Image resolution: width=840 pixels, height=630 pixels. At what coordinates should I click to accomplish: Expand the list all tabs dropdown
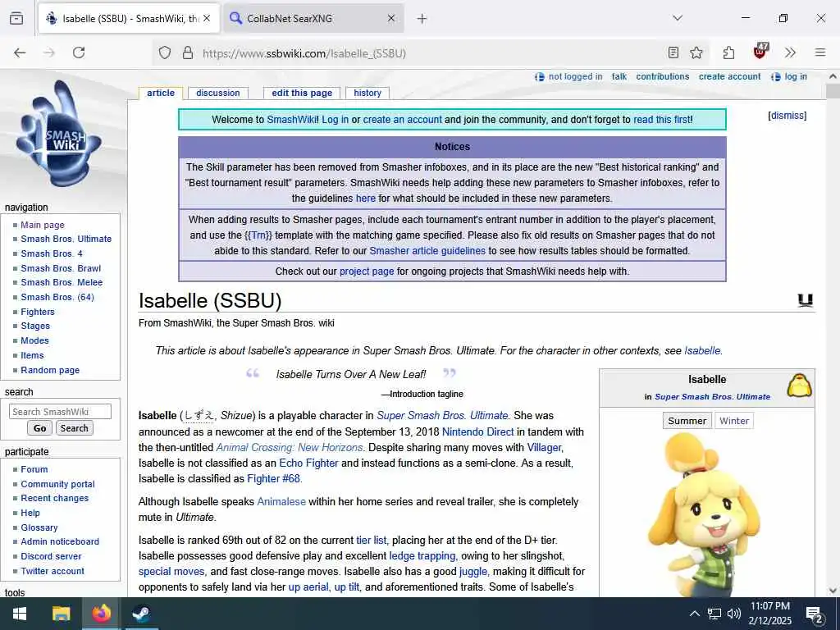tap(678, 18)
